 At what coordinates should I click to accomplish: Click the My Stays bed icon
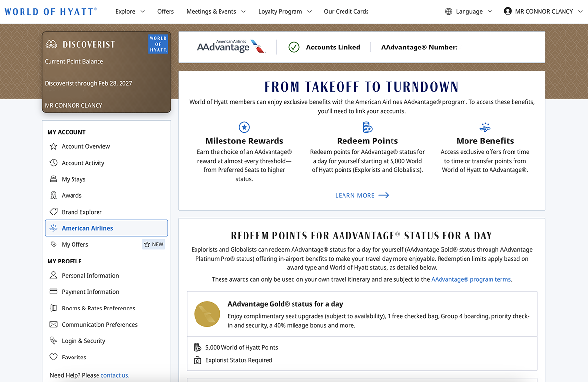54,179
